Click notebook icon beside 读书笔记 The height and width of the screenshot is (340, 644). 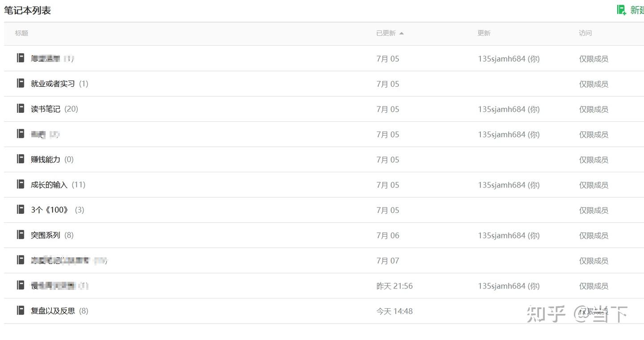tap(21, 108)
